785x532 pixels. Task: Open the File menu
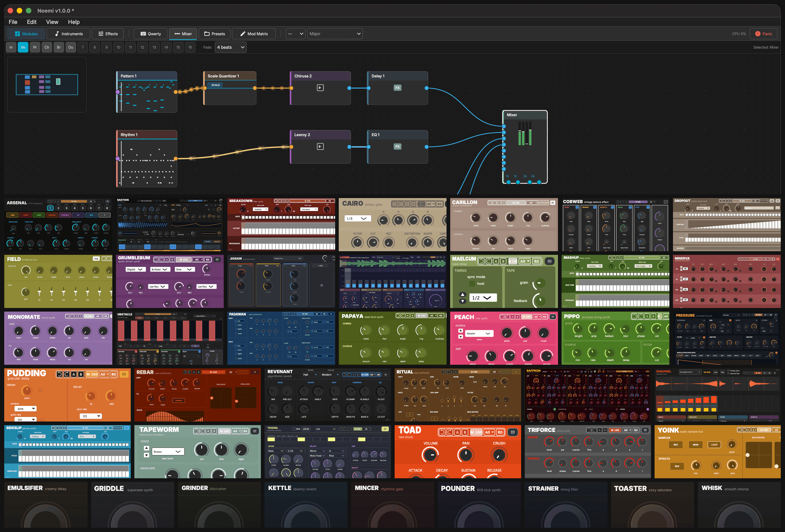coord(13,22)
